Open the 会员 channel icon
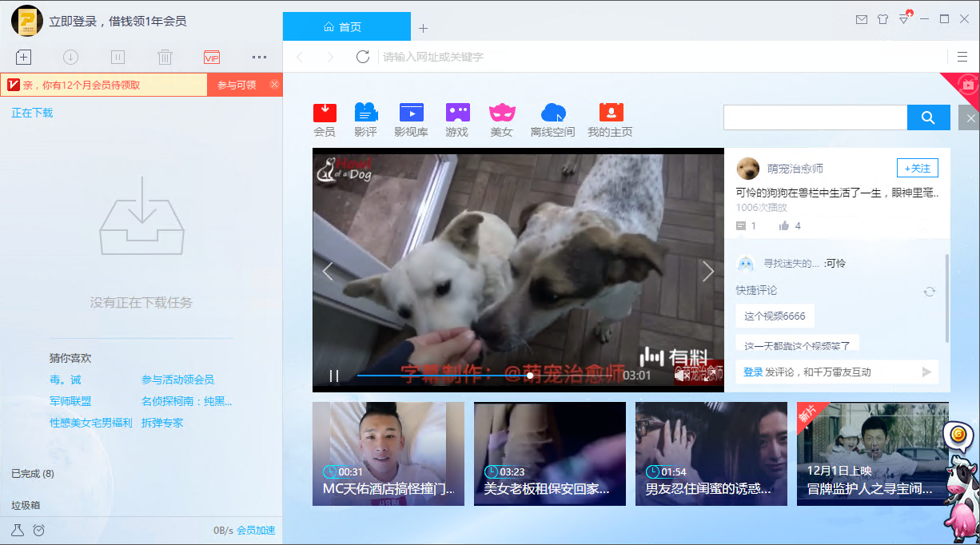980x545 pixels. (x=325, y=120)
